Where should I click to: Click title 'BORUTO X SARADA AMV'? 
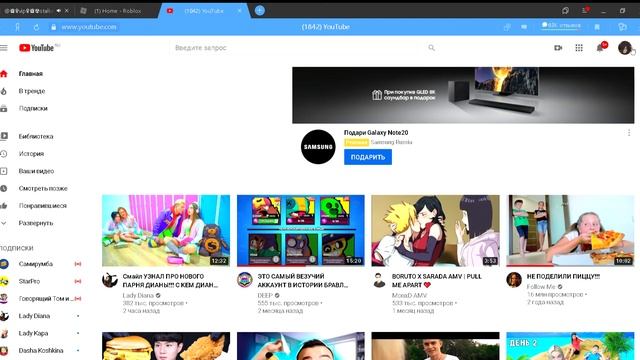(x=437, y=280)
